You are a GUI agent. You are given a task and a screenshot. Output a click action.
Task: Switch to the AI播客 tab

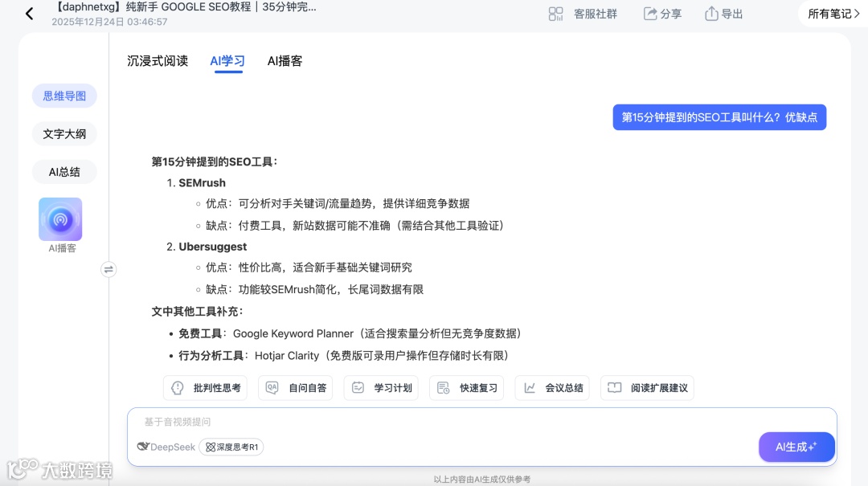pos(285,61)
